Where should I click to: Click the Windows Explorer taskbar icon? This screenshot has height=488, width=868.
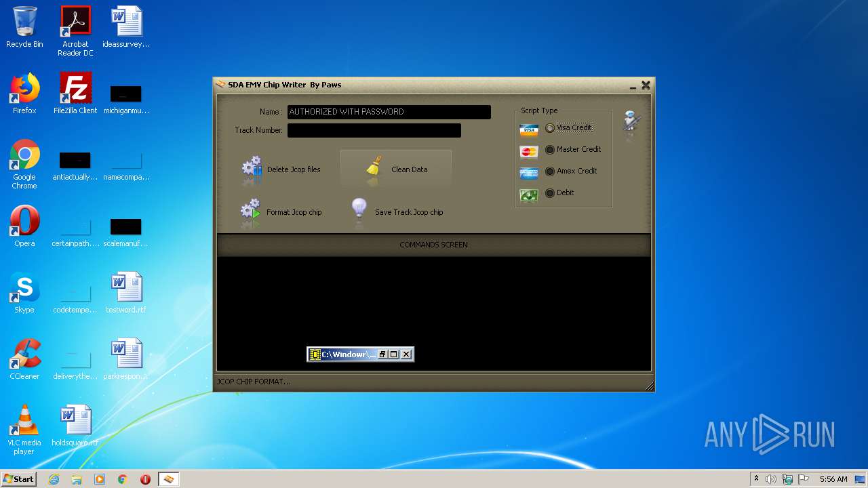point(77,479)
